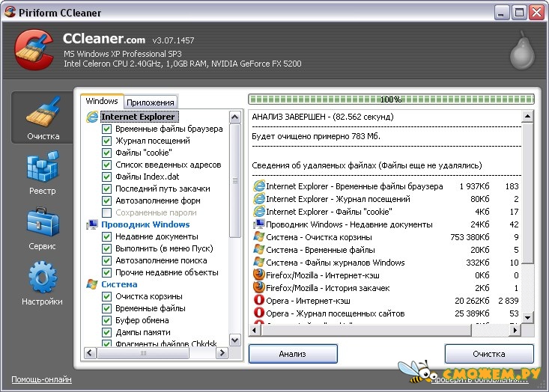
Task: Toggle Последний путь закачки checkbox
Action: pyautogui.click(x=107, y=189)
